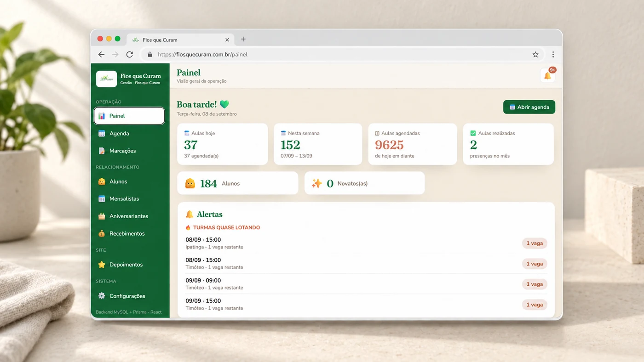The height and width of the screenshot is (362, 644).
Task: Click the presenças no mês text
Action: pyautogui.click(x=490, y=156)
